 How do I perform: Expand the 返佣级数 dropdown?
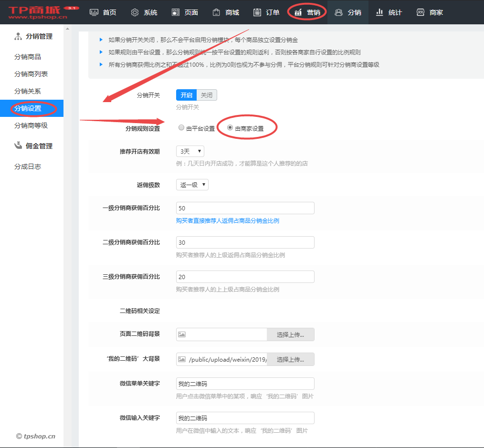click(x=192, y=185)
